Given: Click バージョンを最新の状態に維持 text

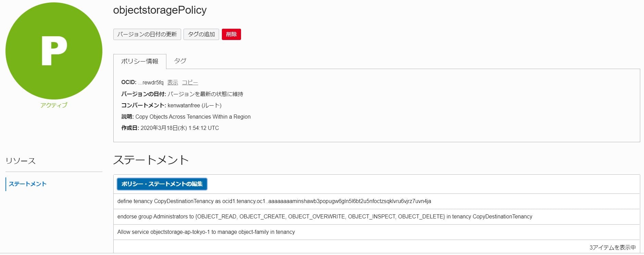Looking at the screenshot, I should tap(205, 94).
